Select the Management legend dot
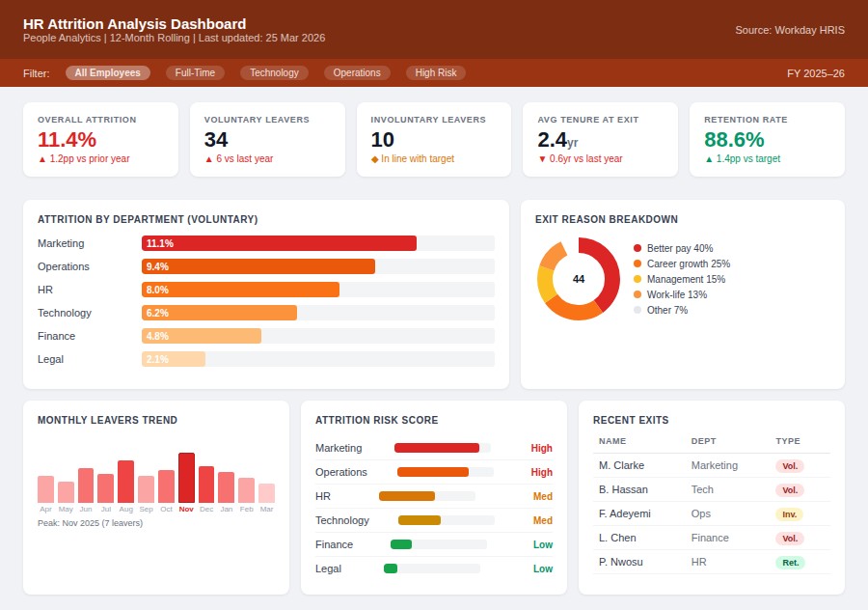This screenshot has width=868, height=610. tap(637, 279)
